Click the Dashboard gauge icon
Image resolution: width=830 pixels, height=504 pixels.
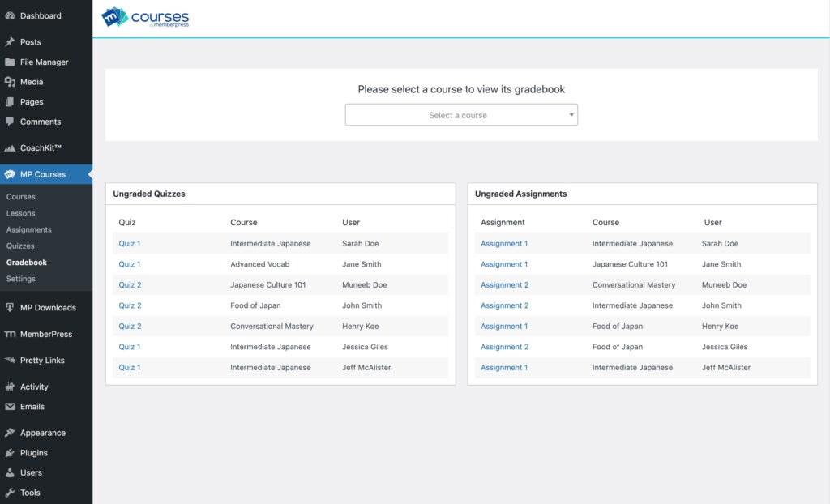(10, 15)
